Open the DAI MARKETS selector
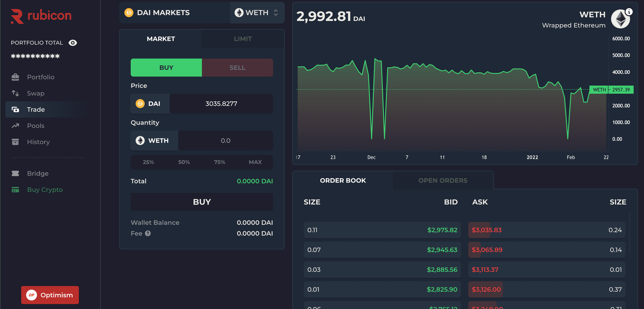 [x=174, y=12]
